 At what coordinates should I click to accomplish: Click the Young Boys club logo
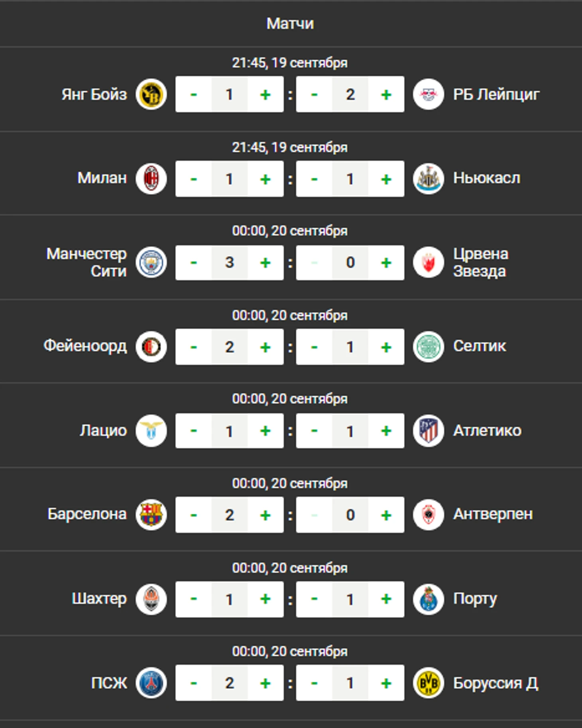[151, 95]
